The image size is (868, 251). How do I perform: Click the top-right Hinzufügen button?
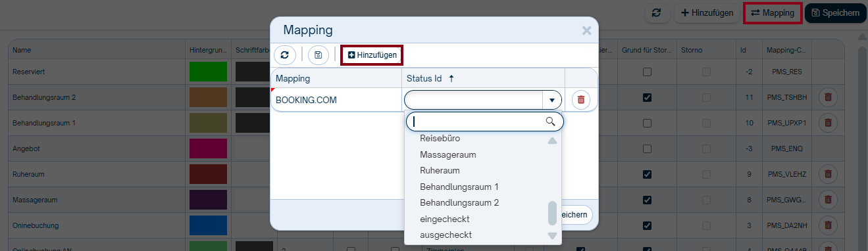(707, 13)
